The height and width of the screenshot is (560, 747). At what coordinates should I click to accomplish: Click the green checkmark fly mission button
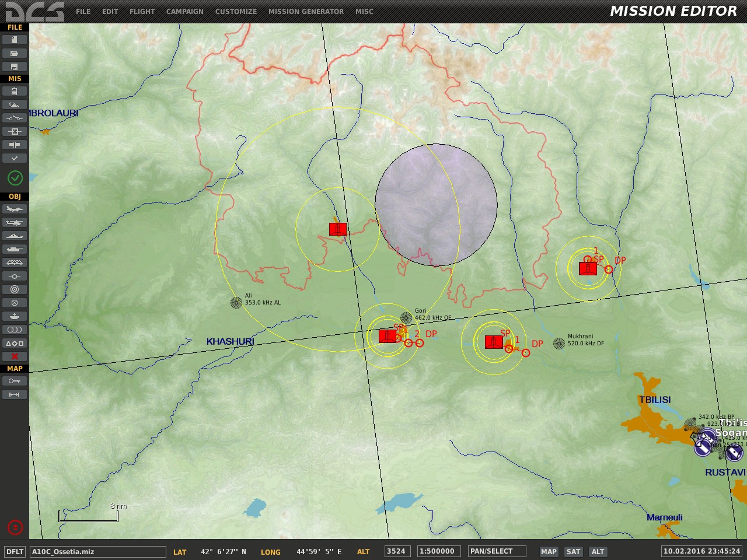click(15, 177)
